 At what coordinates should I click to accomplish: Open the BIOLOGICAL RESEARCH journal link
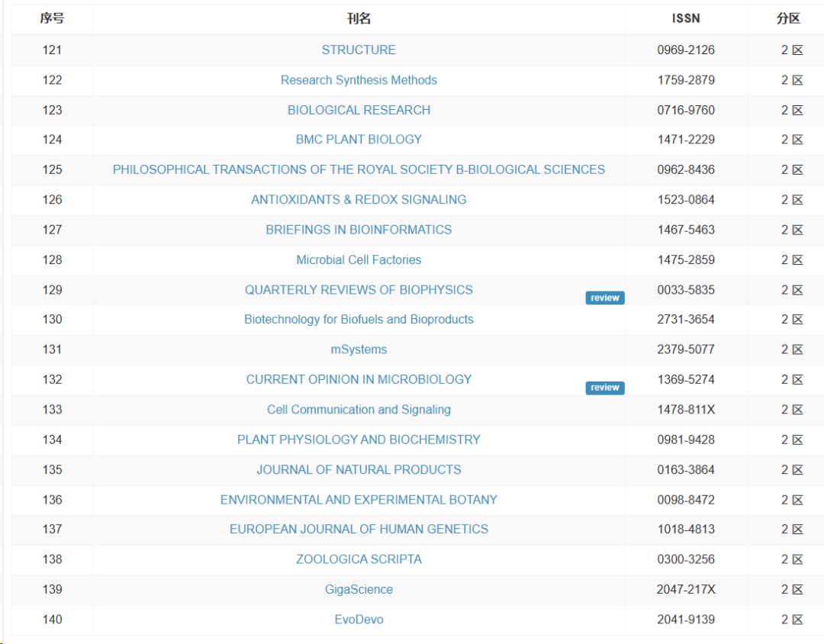click(359, 110)
